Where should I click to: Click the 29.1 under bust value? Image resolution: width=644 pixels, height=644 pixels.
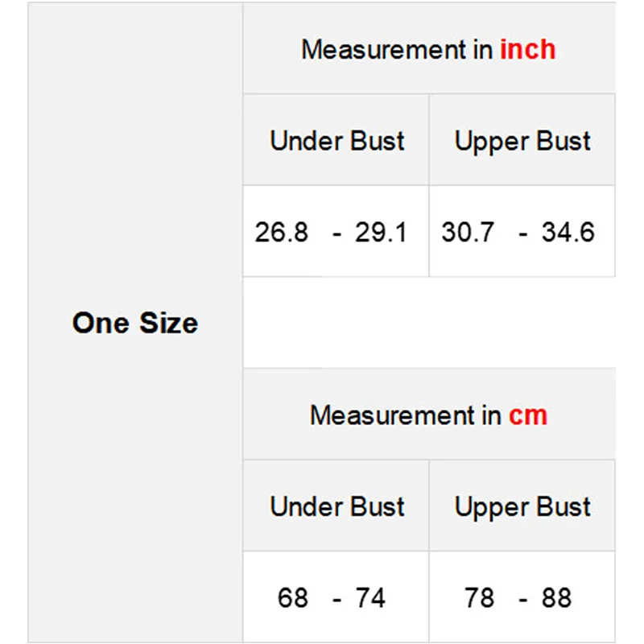pyautogui.click(x=381, y=233)
